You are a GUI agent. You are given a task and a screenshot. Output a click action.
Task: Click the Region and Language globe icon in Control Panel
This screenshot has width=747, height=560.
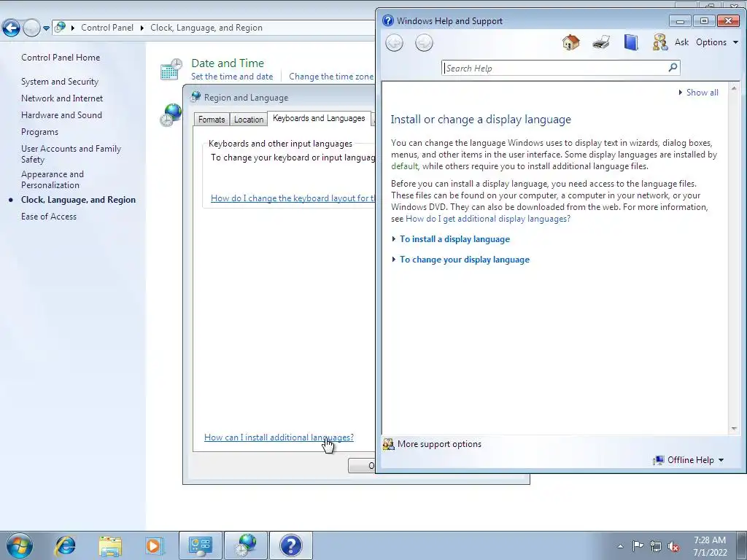[x=171, y=114]
